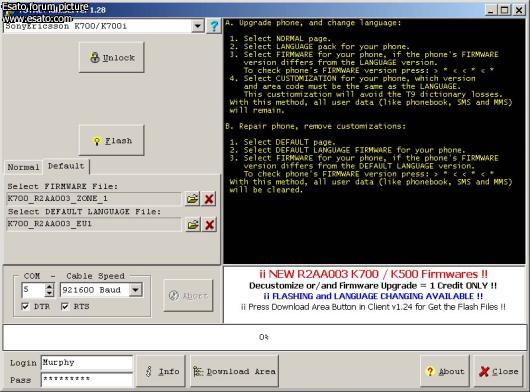Click the Abort button
Screen dimensions: 530x392
(x=188, y=295)
